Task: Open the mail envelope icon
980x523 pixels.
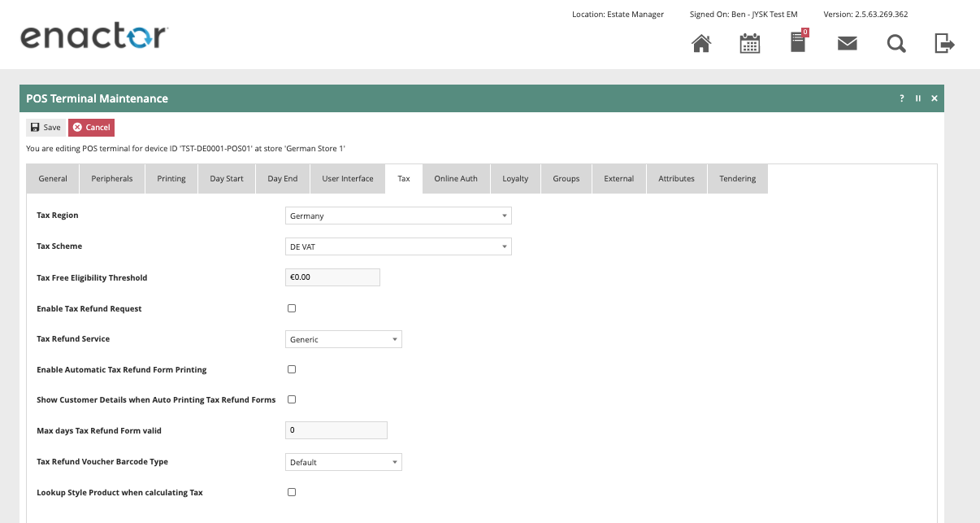Action: tap(847, 44)
